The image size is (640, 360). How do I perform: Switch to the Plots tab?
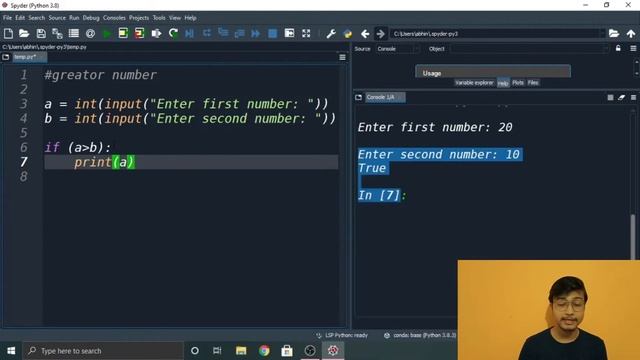tap(518, 83)
